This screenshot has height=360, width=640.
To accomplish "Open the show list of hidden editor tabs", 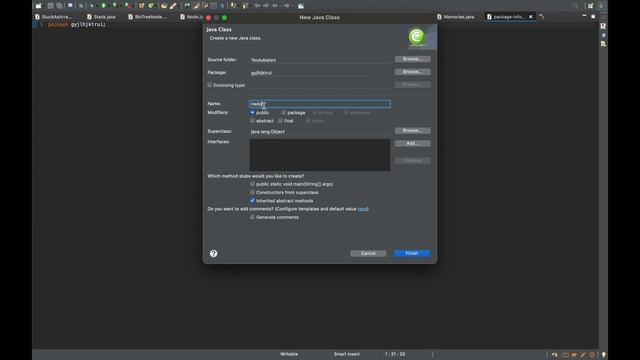I will click(x=541, y=17).
